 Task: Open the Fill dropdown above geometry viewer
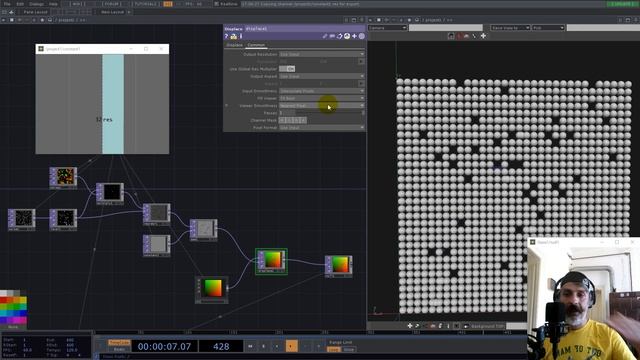548,28
